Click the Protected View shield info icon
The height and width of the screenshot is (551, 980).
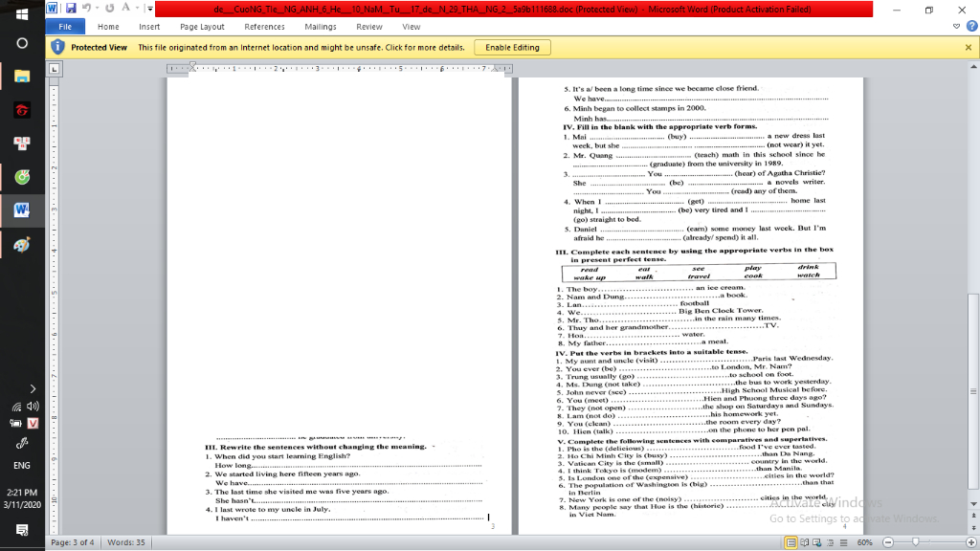point(57,47)
